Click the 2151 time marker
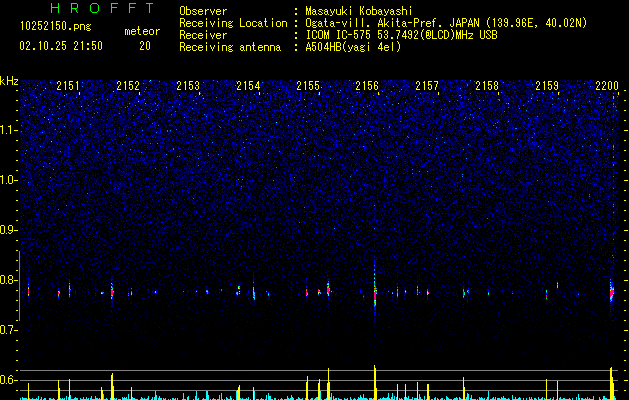This screenshot has height=400, width=629. (68, 85)
